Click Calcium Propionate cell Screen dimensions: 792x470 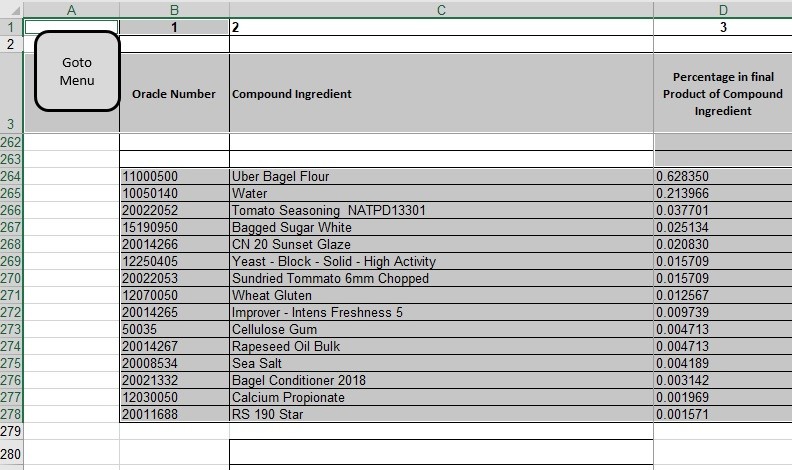click(x=441, y=397)
